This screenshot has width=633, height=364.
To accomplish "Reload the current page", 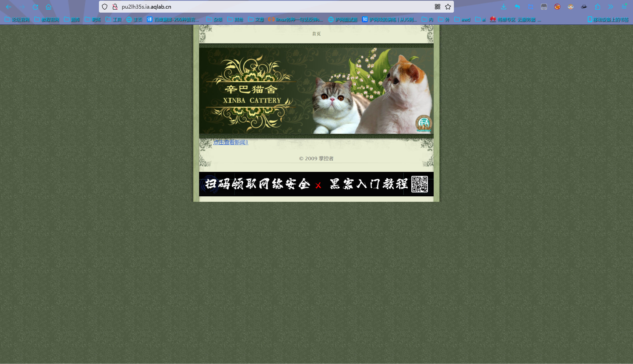I will tap(35, 7).
